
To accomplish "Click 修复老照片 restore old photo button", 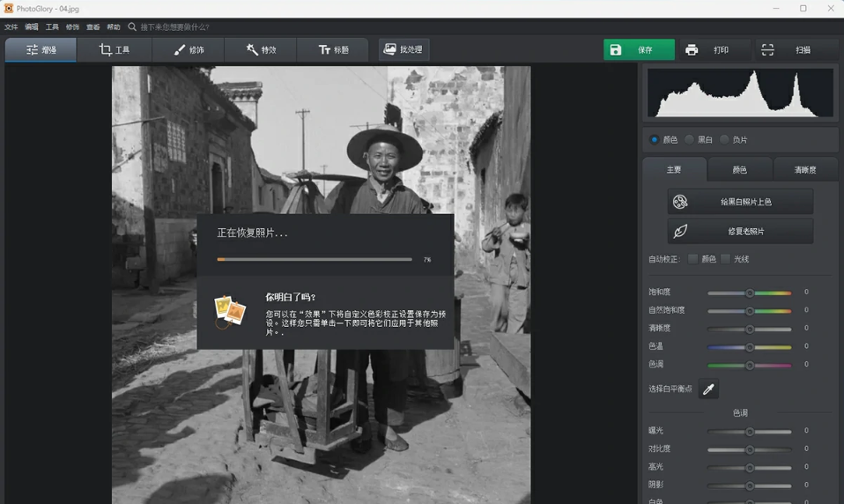I will 740,231.
